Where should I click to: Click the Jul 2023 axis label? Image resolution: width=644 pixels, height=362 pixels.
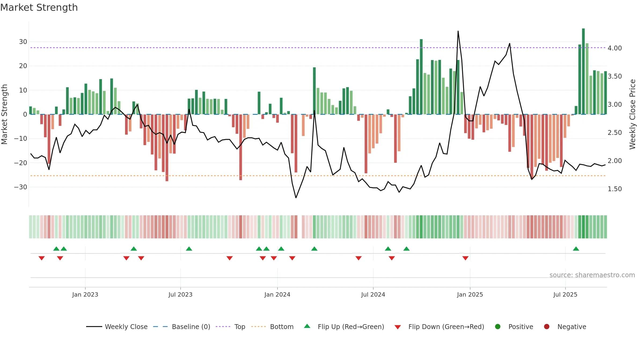click(180, 295)
